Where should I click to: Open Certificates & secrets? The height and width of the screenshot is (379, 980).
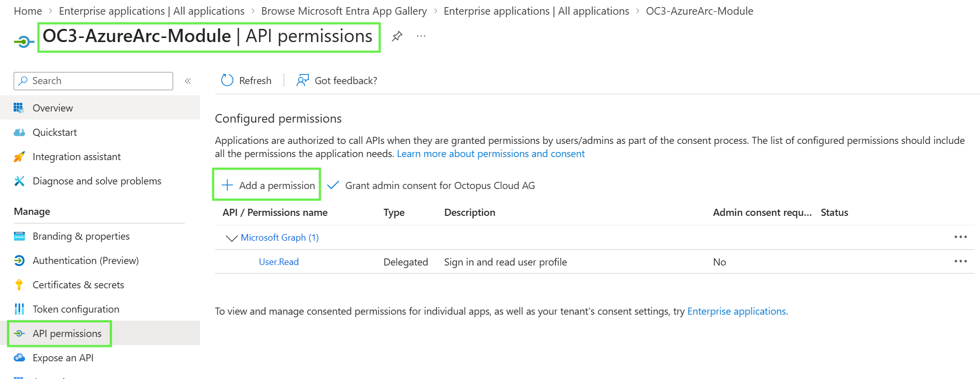100,285
